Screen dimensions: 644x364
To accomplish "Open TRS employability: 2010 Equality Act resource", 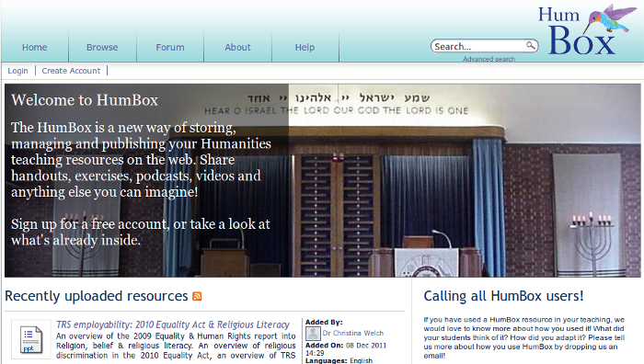I will point(173,324).
